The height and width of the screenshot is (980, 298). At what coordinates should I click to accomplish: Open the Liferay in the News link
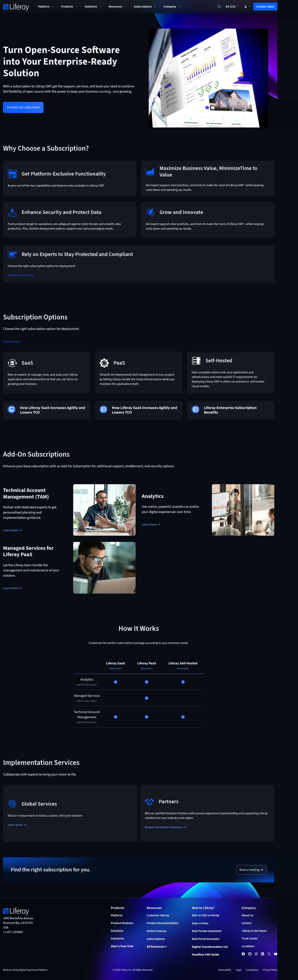pos(254,931)
